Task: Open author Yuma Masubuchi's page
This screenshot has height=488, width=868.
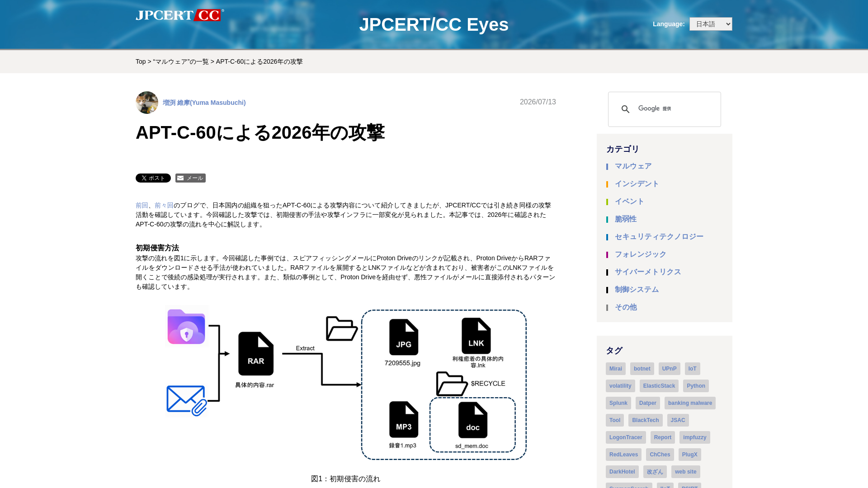Action: click(204, 103)
